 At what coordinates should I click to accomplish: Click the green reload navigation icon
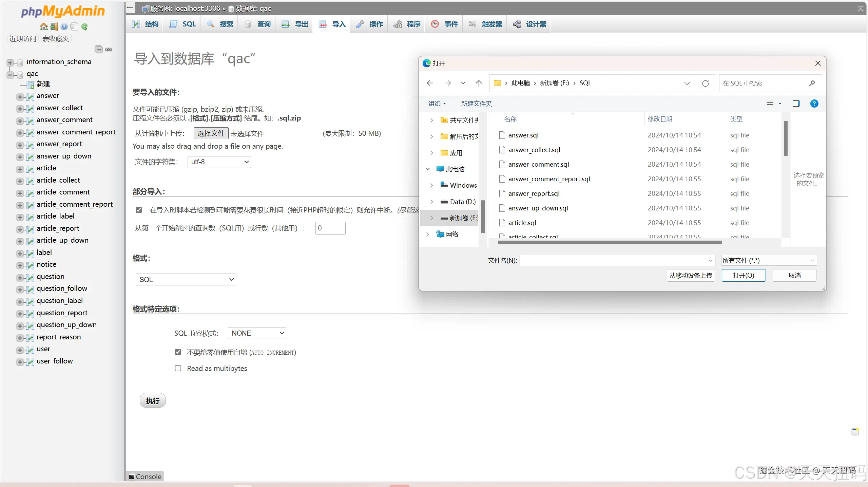(85, 27)
